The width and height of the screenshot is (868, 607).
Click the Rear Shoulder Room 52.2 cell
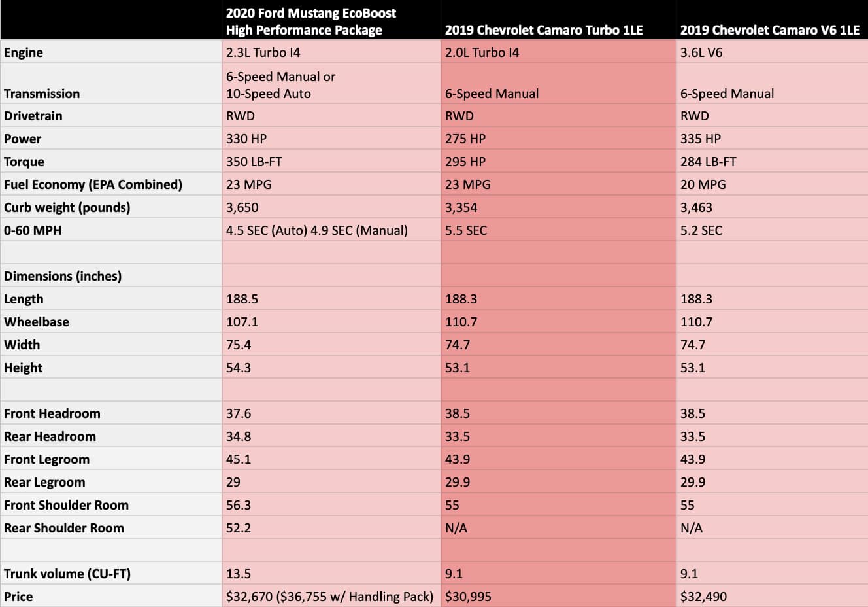(331, 528)
